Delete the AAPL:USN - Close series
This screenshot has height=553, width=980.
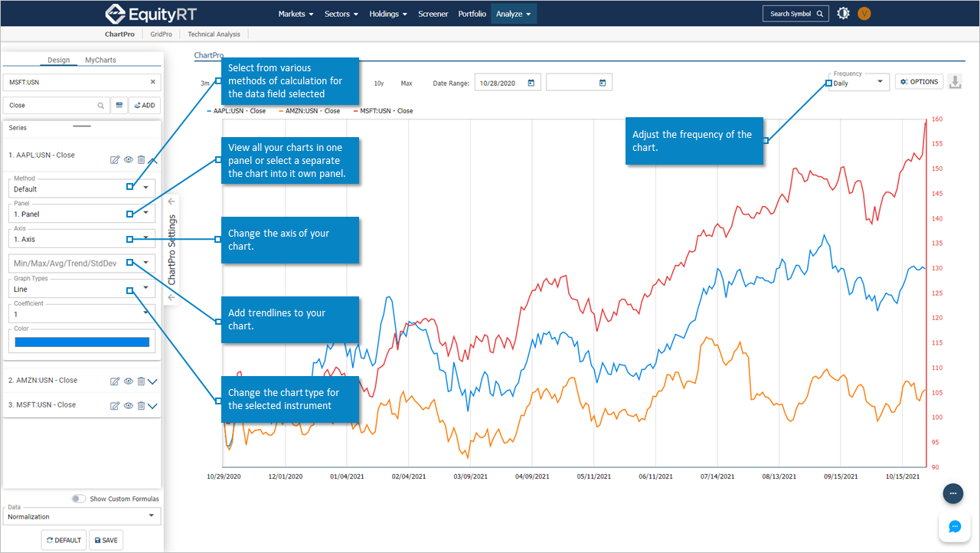coord(141,160)
